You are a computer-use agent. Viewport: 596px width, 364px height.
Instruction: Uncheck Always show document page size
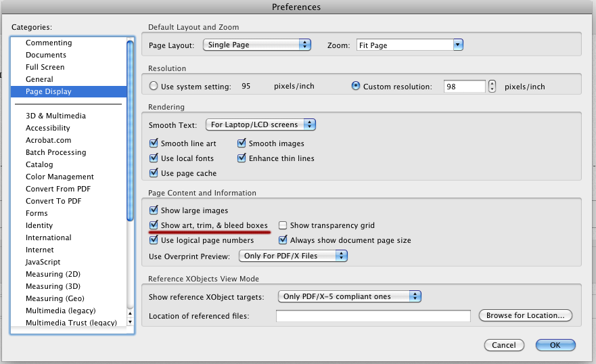pyautogui.click(x=283, y=240)
